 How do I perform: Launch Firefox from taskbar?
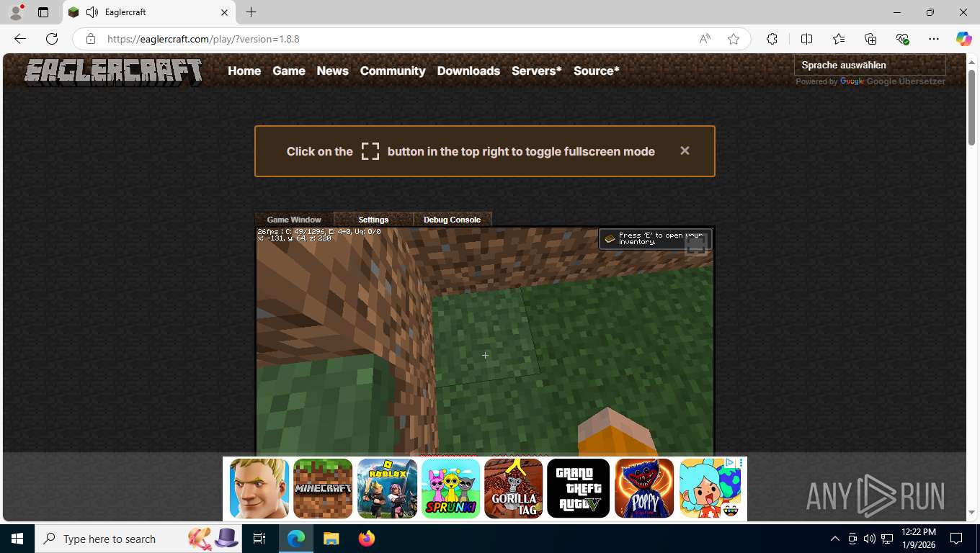coord(366,539)
